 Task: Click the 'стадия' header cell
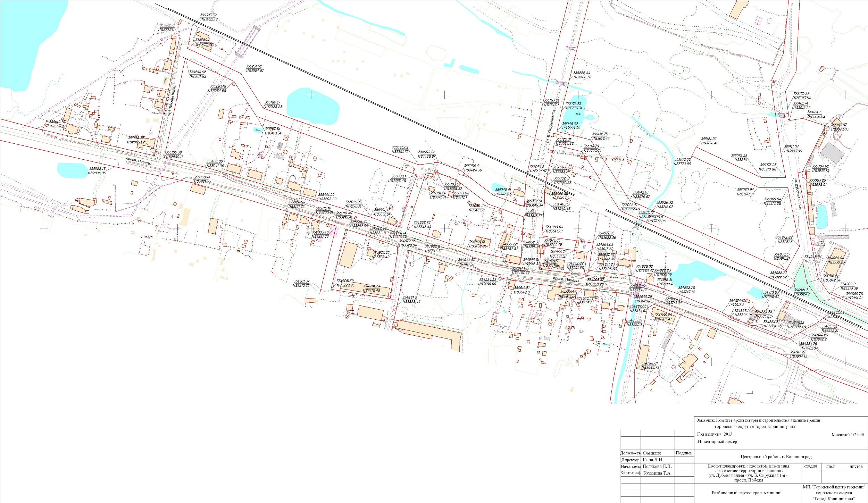click(810, 466)
